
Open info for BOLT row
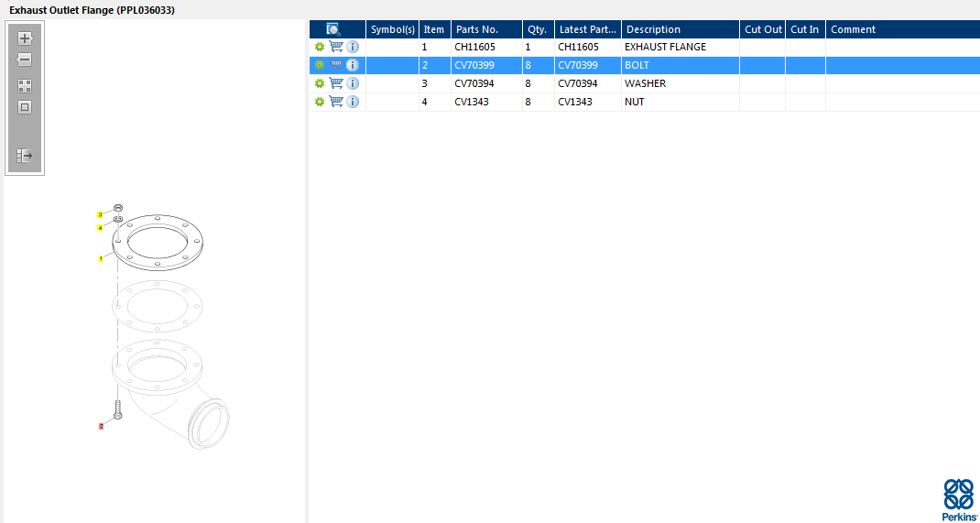pos(353,65)
